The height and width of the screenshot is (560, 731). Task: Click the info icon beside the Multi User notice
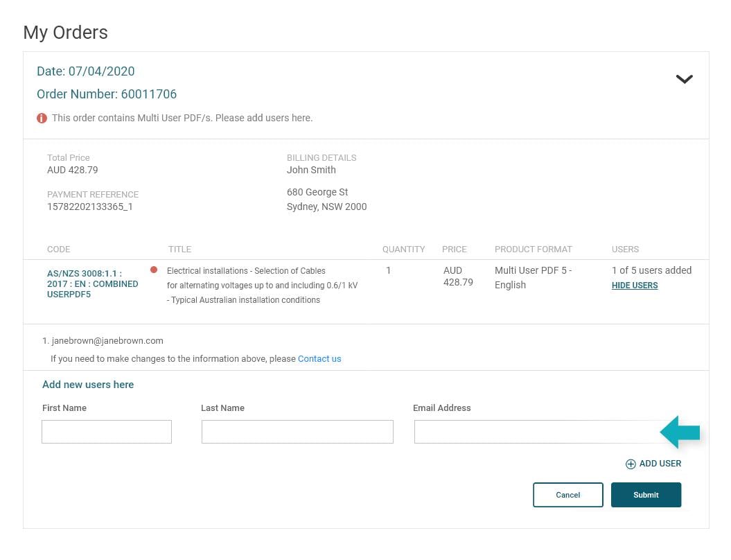pos(42,118)
